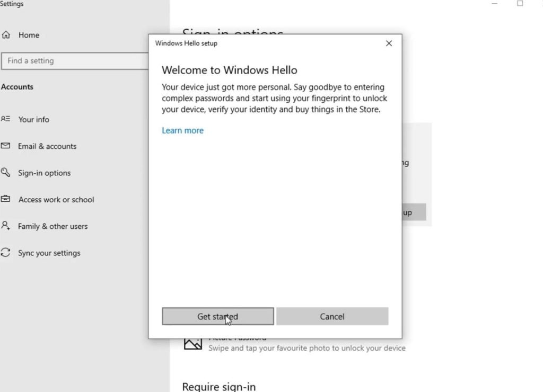Click the Sign-in options key icon
Image resolution: width=543 pixels, height=392 pixels.
pos(5,172)
